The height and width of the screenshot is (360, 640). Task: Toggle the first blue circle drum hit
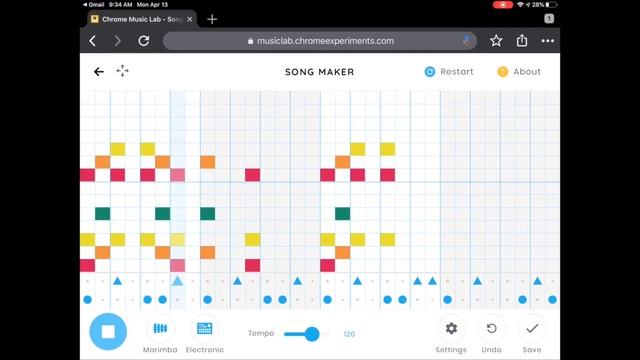tap(87, 300)
